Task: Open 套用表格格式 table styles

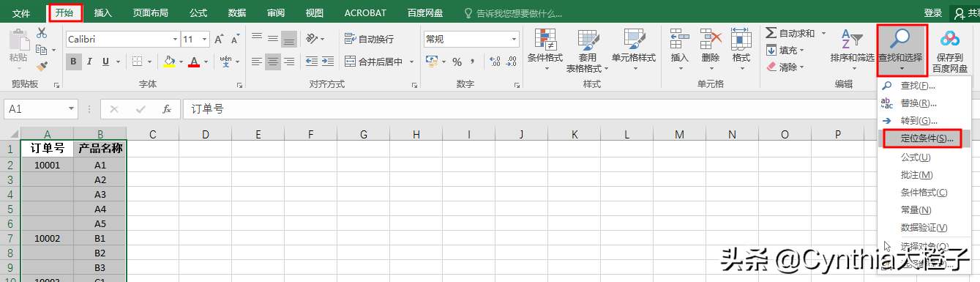Action: 588,51
